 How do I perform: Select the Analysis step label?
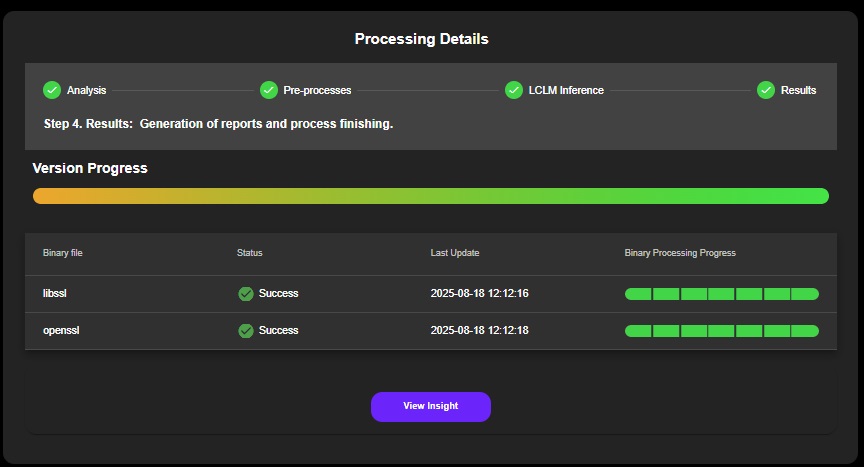click(x=86, y=90)
